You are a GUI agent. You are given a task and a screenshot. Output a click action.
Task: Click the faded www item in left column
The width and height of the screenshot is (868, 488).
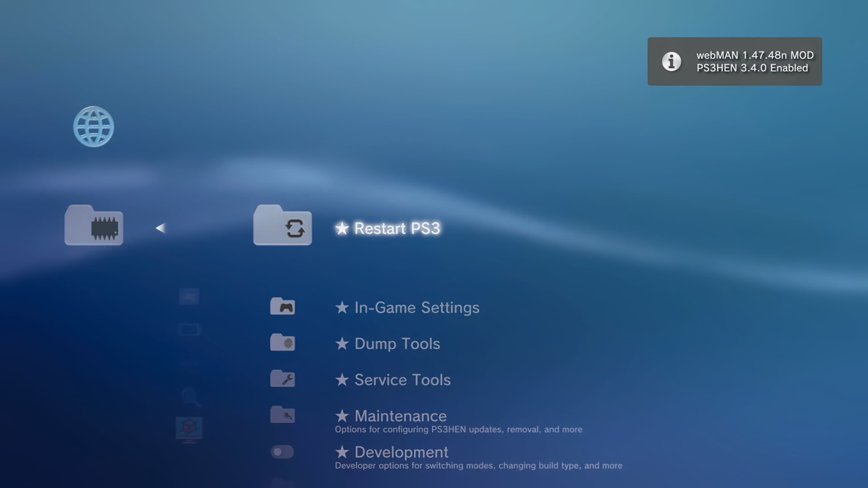[x=189, y=363]
